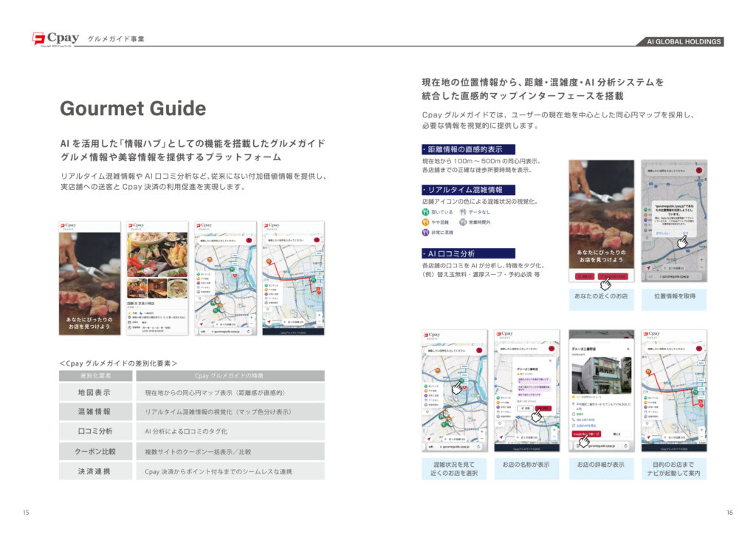Click '現在地からの同心円マップ表示' table cell
The width and height of the screenshot is (756, 537).
point(230,392)
